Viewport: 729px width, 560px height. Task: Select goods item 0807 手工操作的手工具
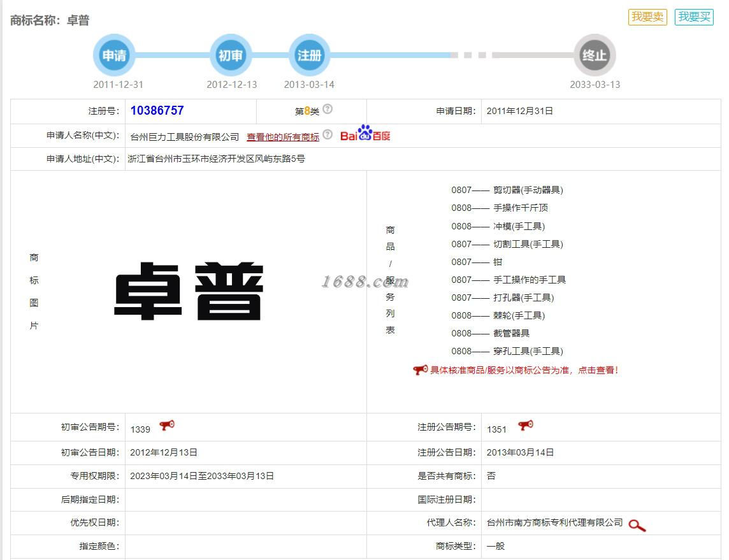[509, 280]
